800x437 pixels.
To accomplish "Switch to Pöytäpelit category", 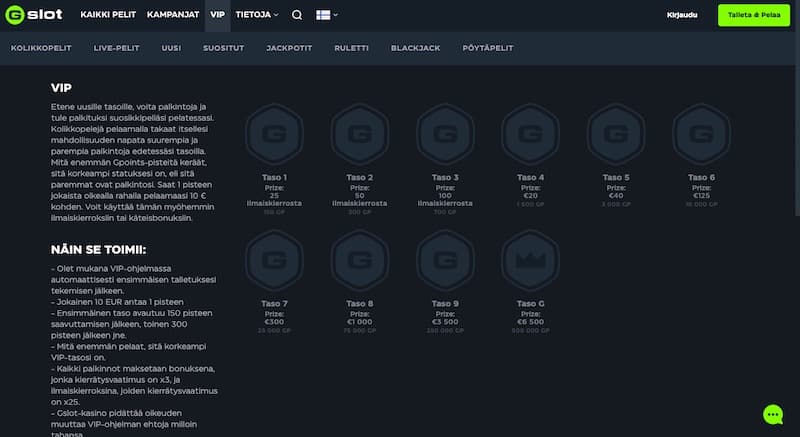I will point(488,48).
